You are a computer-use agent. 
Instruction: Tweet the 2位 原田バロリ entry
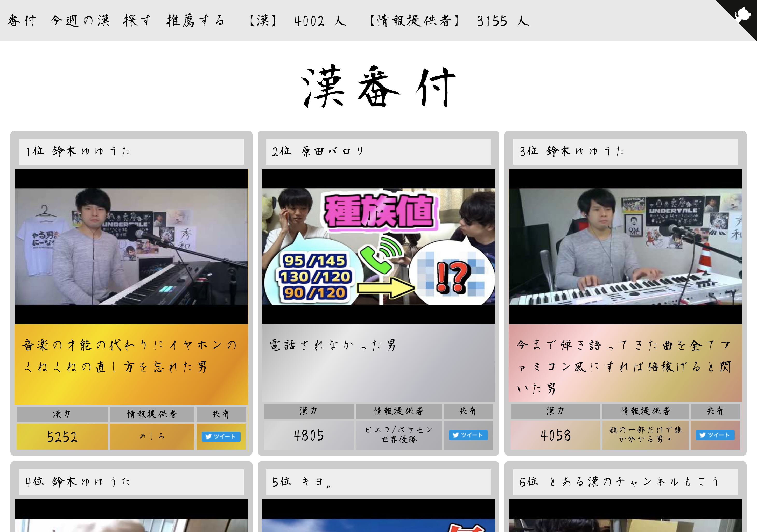(x=468, y=435)
